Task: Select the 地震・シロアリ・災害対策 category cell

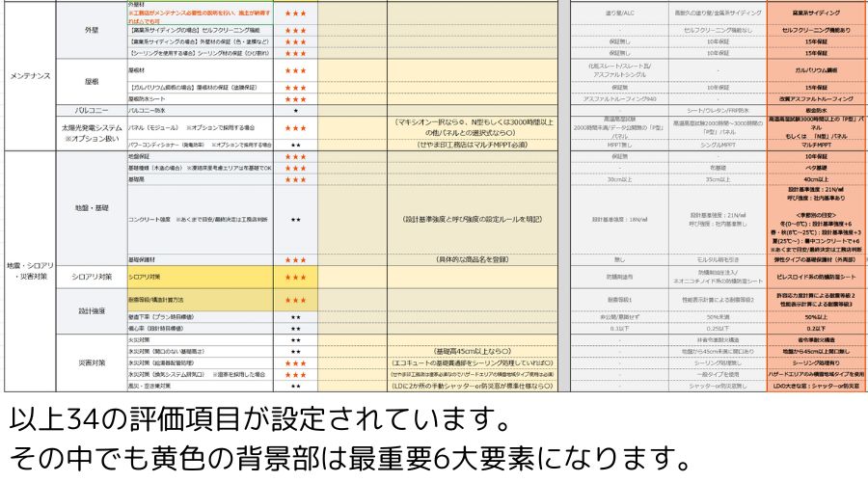Action: tap(30, 271)
